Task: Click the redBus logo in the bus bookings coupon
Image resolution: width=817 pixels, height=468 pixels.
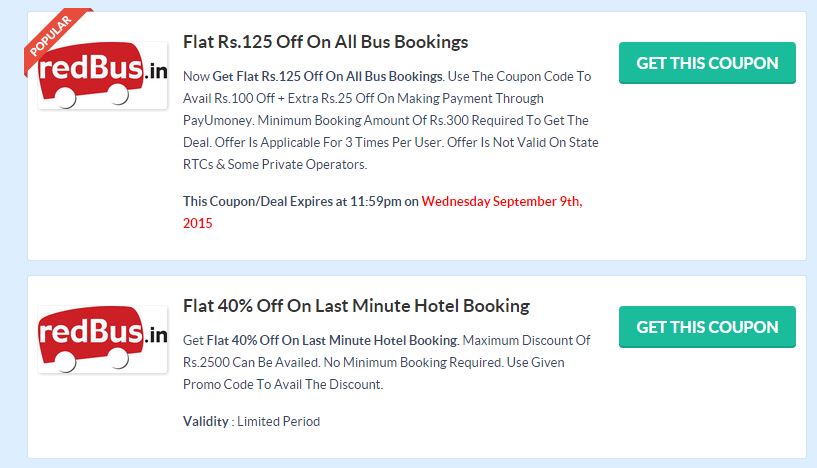Action: pyautogui.click(x=102, y=75)
